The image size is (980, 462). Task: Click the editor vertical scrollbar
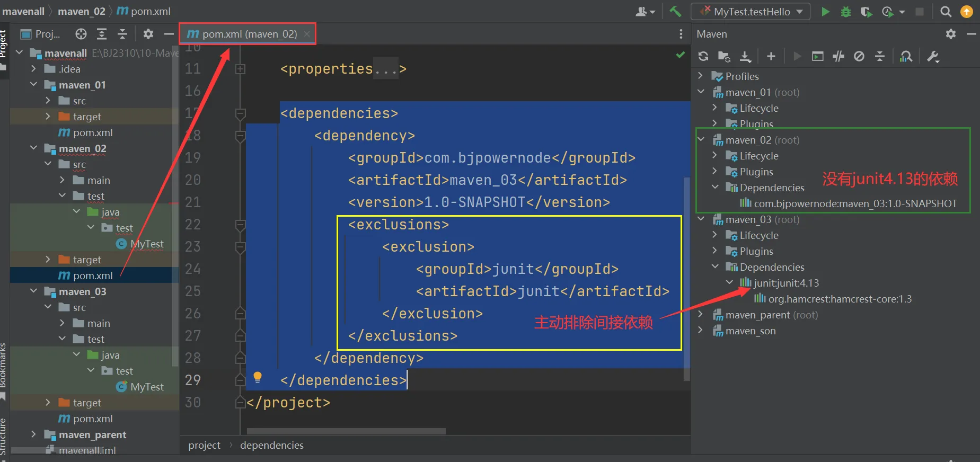[x=687, y=279]
